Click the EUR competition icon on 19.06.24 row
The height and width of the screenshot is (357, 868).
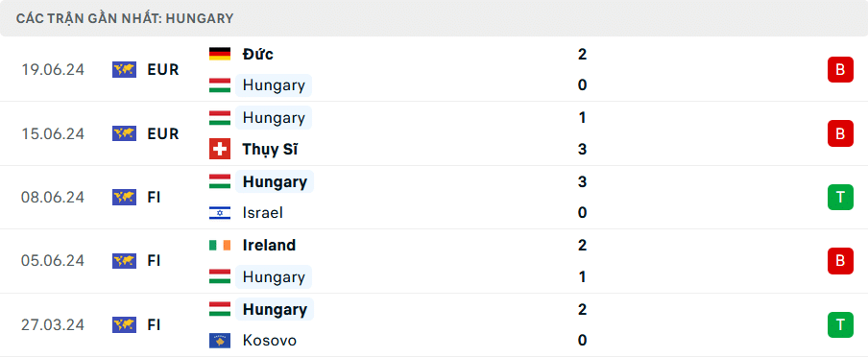pos(124,70)
